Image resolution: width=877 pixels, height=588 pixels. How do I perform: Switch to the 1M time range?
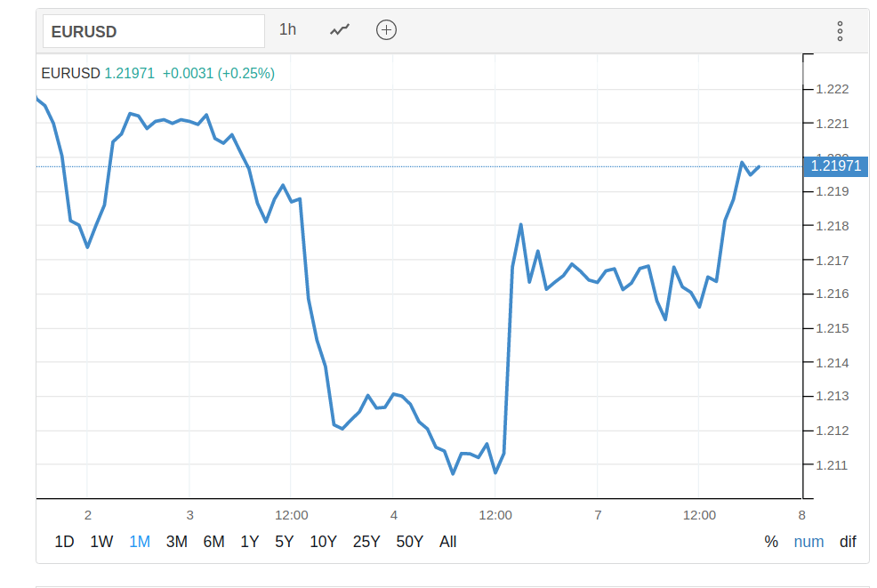pyautogui.click(x=140, y=542)
